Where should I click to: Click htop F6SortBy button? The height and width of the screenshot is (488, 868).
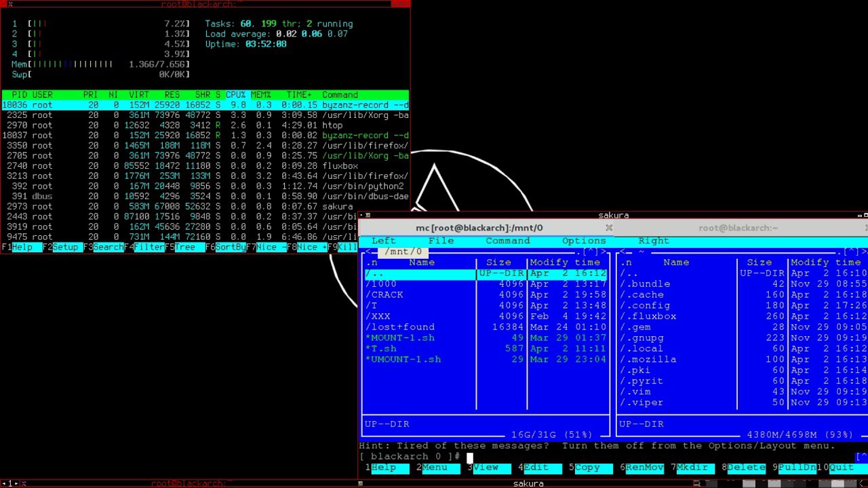pyautogui.click(x=225, y=247)
